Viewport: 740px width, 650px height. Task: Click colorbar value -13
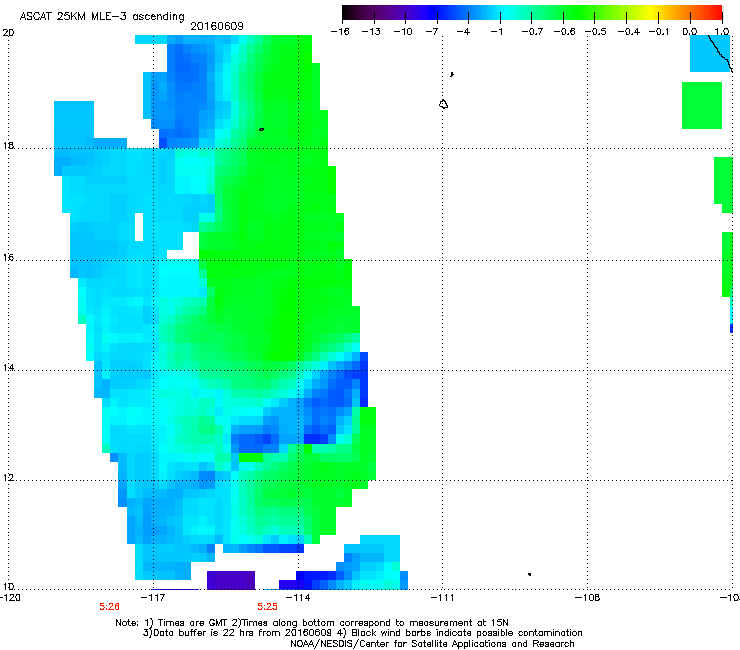(x=371, y=32)
